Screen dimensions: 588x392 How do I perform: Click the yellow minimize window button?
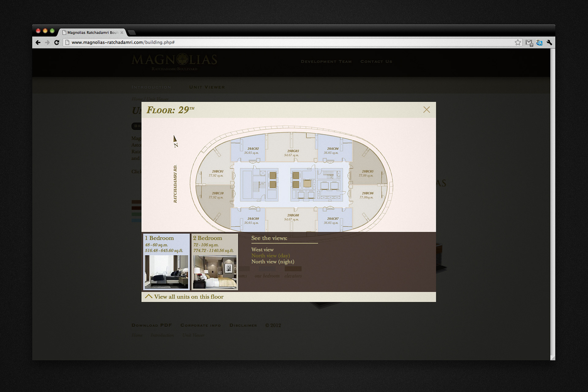pyautogui.click(x=45, y=31)
